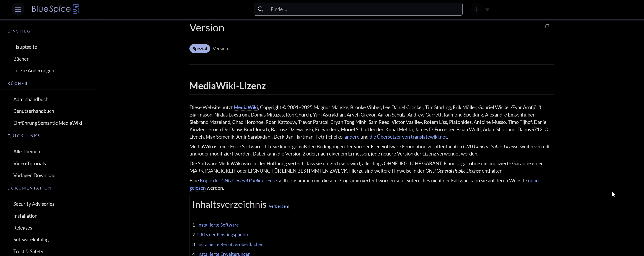Hide the Inhaltsverzeichnis with Verbergen
Image resolution: width=644 pixels, height=256 pixels.
(278, 206)
